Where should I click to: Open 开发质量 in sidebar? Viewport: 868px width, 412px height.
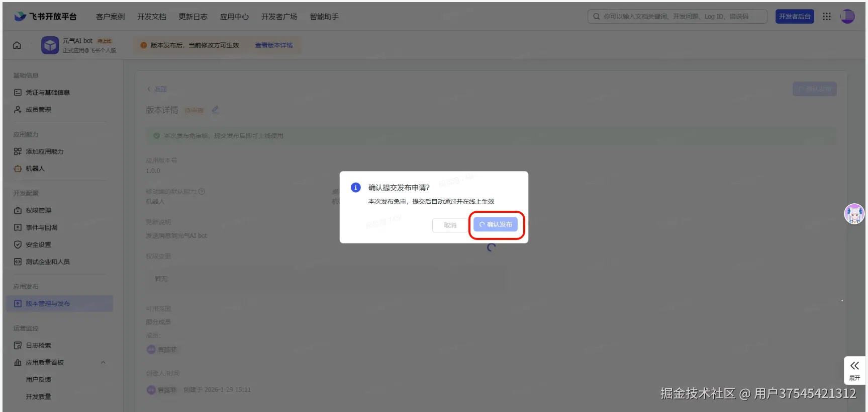pyautogui.click(x=39, y=396)
